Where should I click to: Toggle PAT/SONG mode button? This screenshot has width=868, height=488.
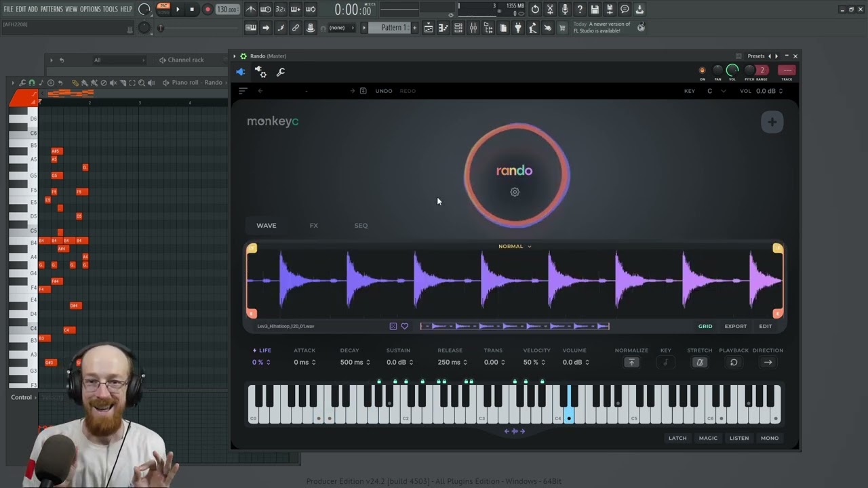click(x=163, y=9)
